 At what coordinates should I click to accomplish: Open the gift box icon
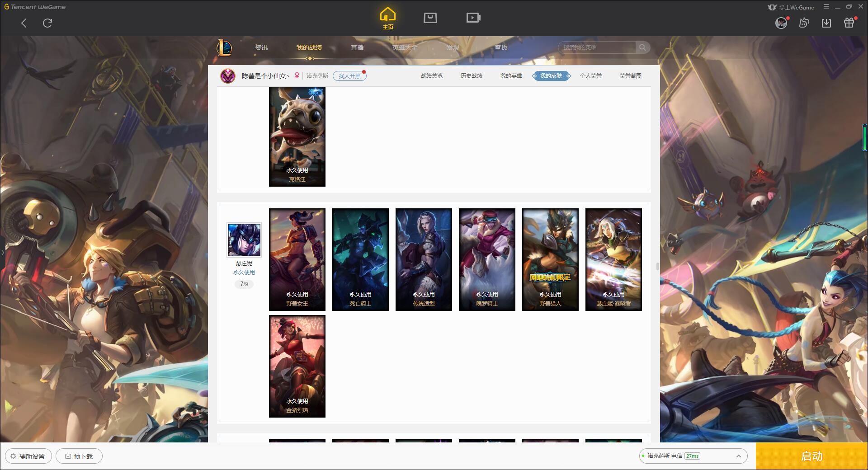(849, 23)
